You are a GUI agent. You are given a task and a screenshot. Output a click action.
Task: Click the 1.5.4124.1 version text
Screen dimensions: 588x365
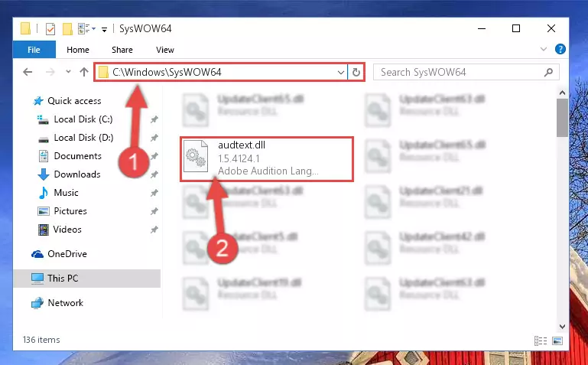click(x=239, y=158)
